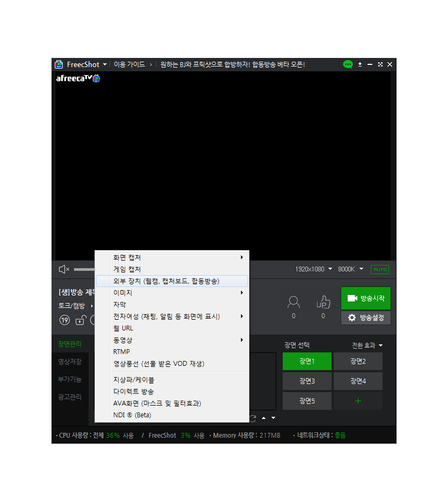Select scene 장면4
Image resolution: width=448 pixels, height=501 pixels.
358,381
